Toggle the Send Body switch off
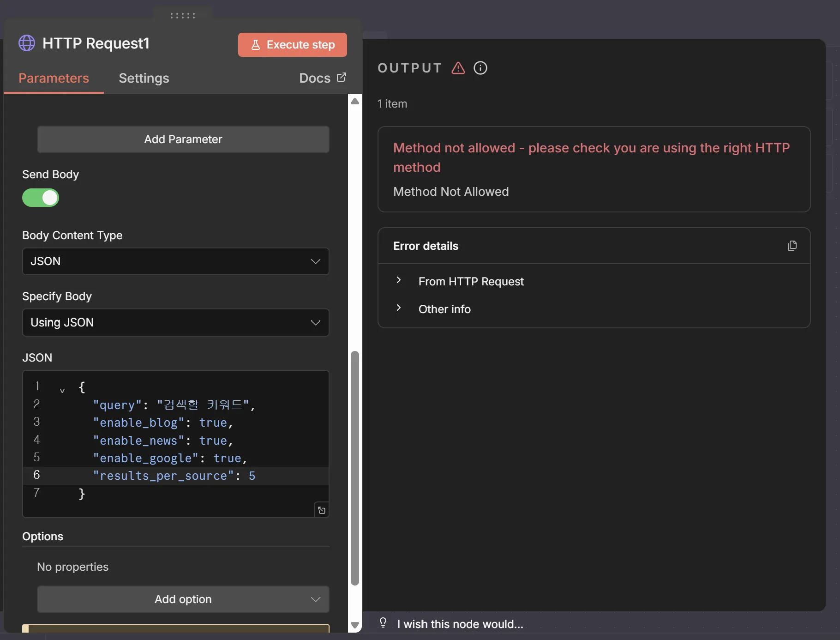840x640 pixels. click(x=41, y=198)
